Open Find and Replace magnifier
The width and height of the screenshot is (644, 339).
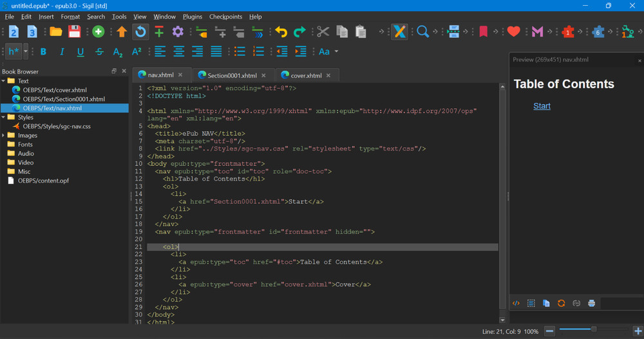tap(422, 32)
